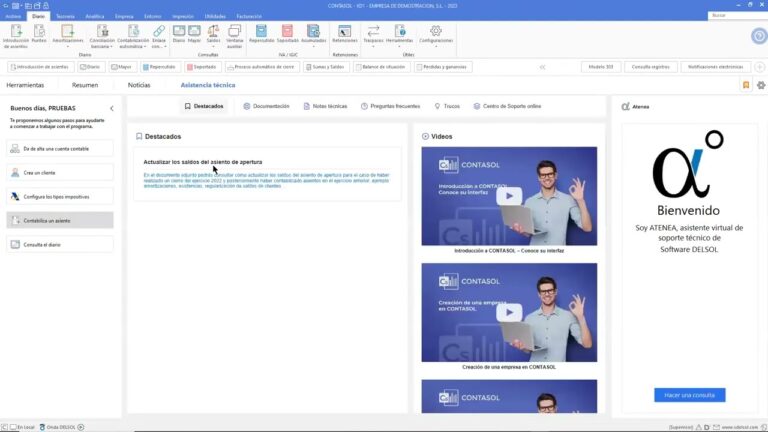This screenshot has height=432, width=768.
Task: Click En local status bar indicator
Action: point(23,427)
